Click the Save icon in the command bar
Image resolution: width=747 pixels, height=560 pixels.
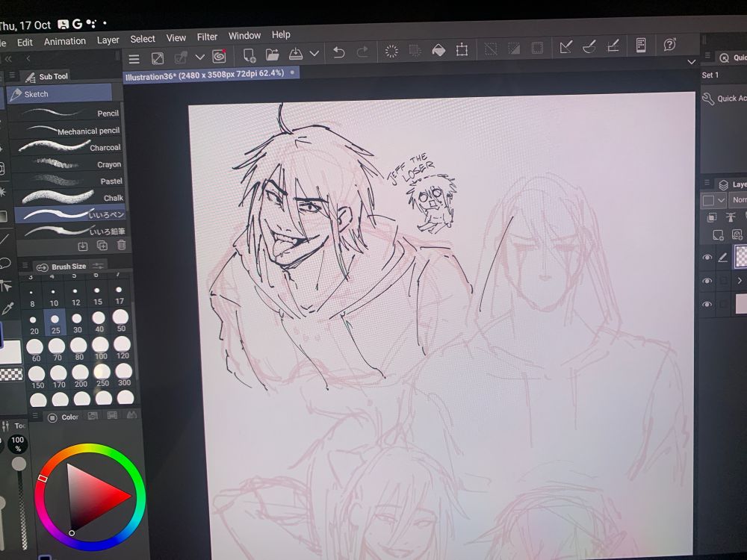(x=296, y=53)
